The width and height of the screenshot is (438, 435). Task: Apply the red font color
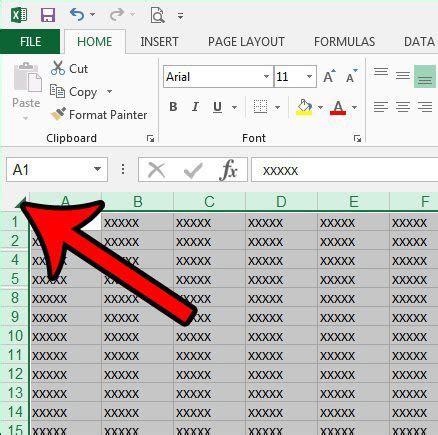(338, 107)
